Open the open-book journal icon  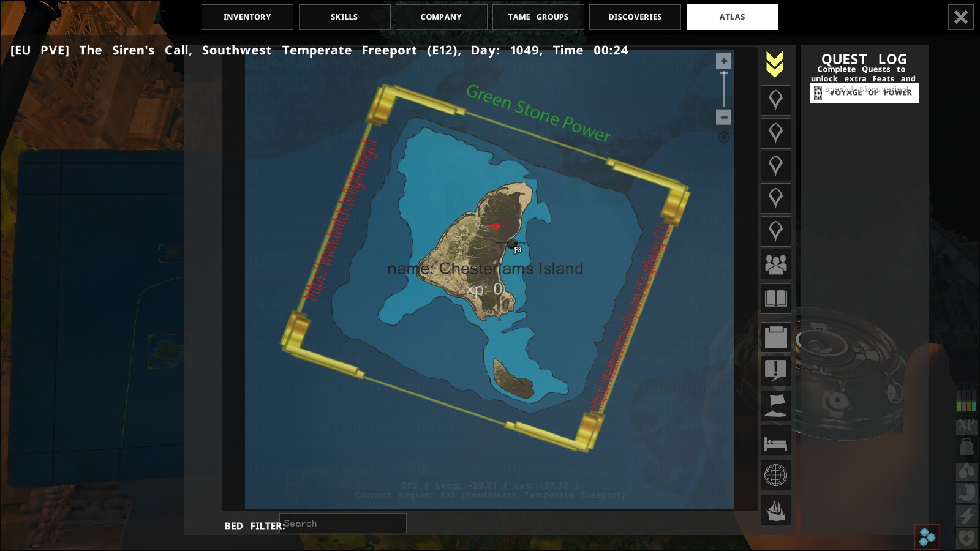(776, 299)
